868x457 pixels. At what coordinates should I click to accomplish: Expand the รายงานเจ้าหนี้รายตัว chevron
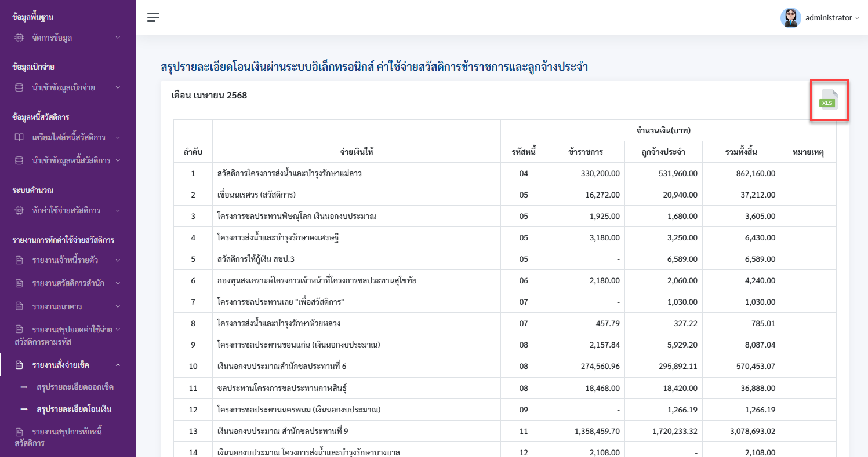point(118,261)
